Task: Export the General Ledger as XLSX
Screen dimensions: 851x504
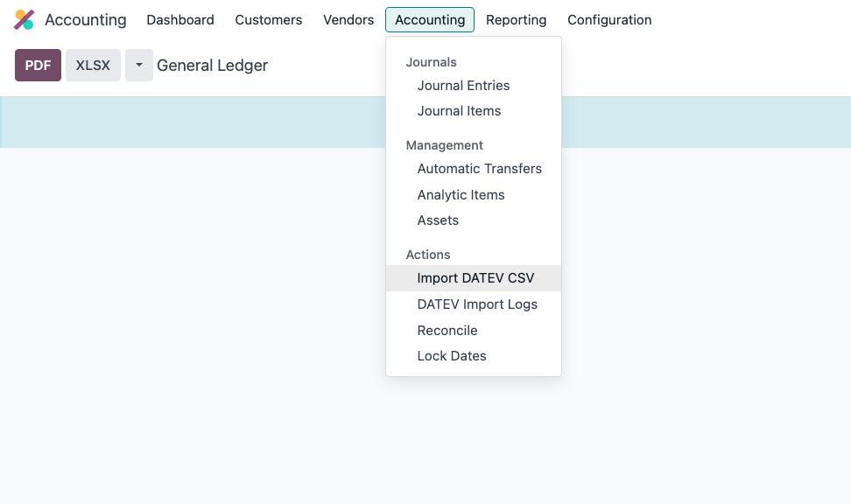Action: (93, 65)
